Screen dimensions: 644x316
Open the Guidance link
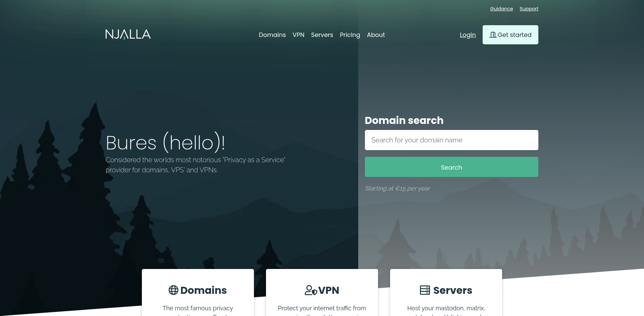501,9
